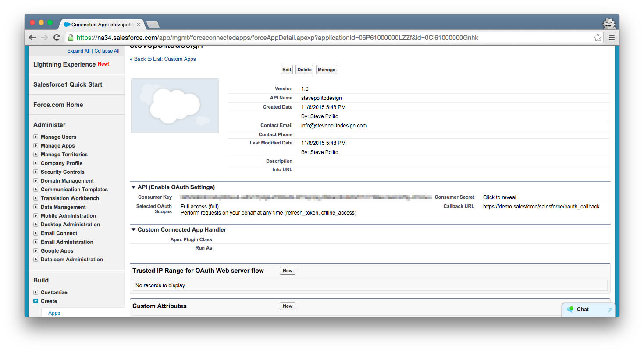Expand the Google Apps tree arrow
The height and width of the screenshot is (352, 644).
point(36,251)
